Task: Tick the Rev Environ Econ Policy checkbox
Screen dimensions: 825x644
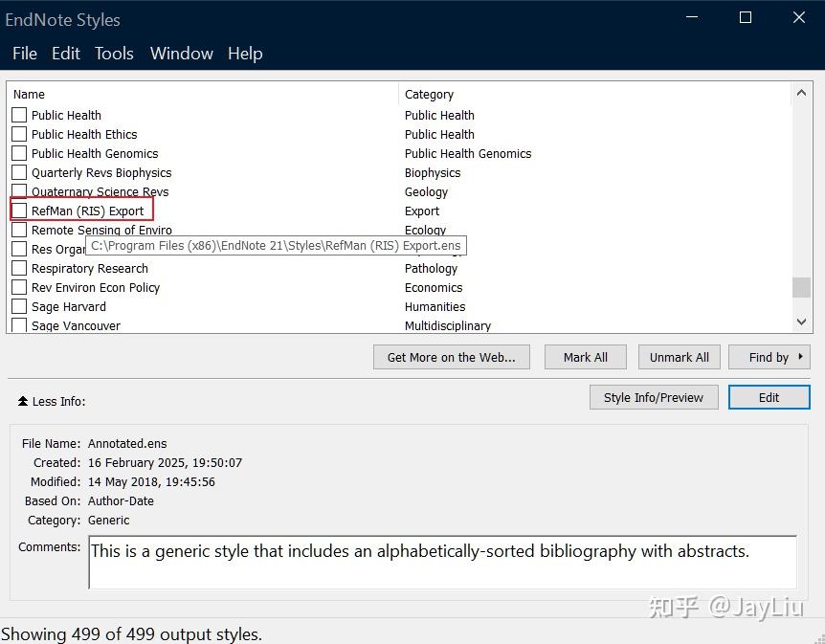Action: pyautogui.click(x=19, y=287)
